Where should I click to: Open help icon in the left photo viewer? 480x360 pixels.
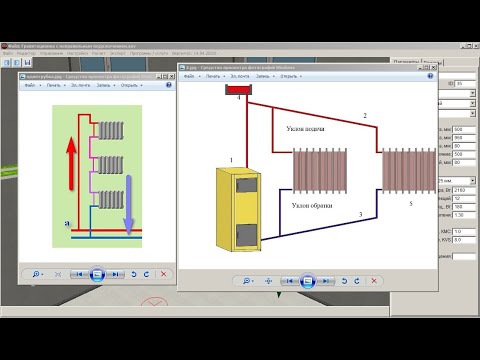[x=169, y=85]
